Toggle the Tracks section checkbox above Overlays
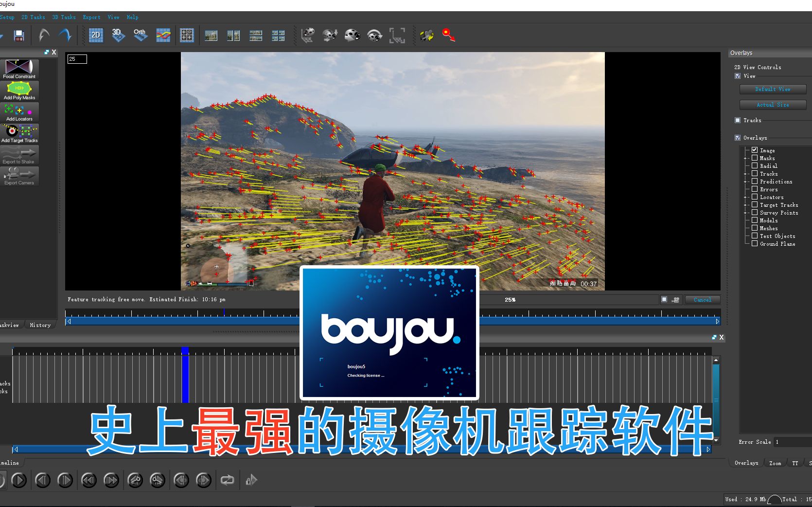This screenshot has height=507, width=812. 738,120
